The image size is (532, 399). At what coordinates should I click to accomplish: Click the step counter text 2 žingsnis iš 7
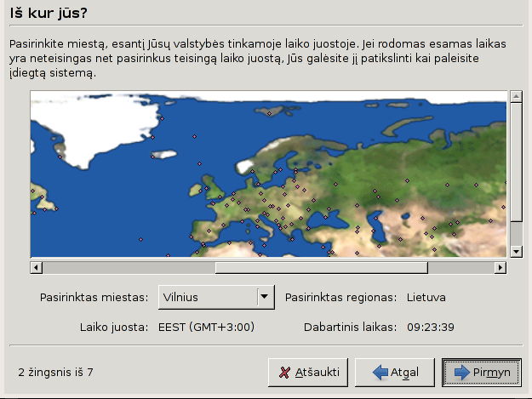point(55,373)
